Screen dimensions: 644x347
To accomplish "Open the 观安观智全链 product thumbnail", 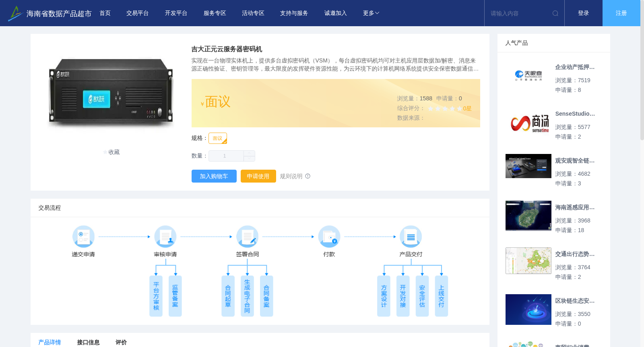I will (x=528, y=166).
